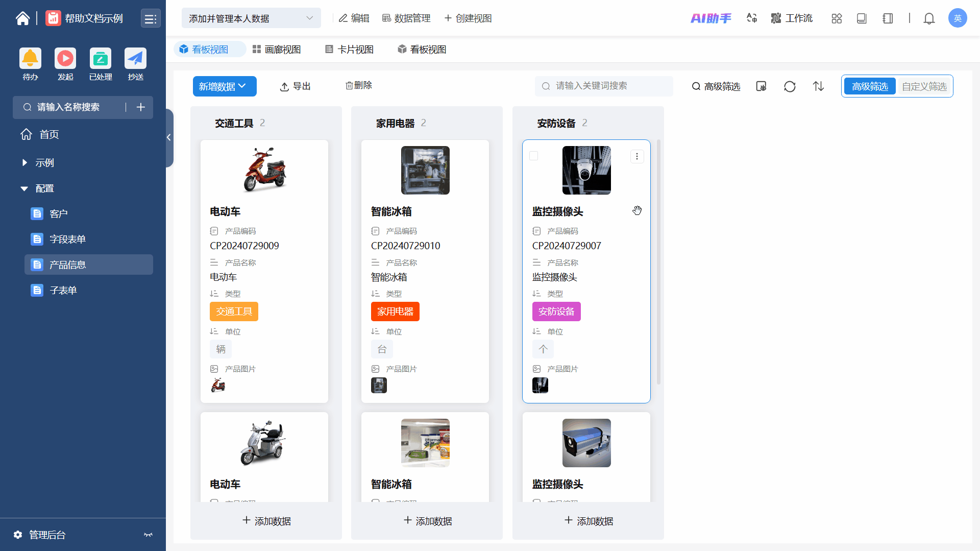Click 添加数据 under 家用电器 column
Screen dimensions: 980x551
tap(427, 521)
